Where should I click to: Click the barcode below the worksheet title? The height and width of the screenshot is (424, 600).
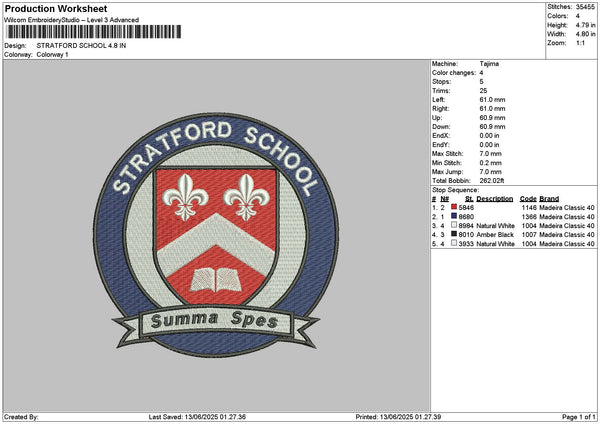[93, 32]
